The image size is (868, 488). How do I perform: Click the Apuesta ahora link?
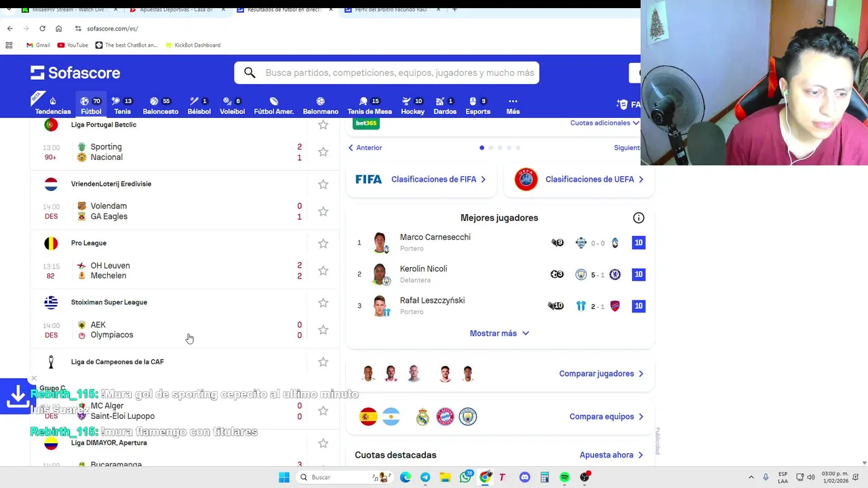pos(611,455)
